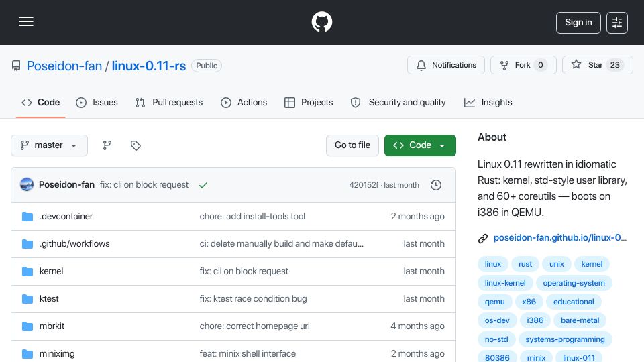Click folder icon beside .devcontainer
Image resolution: width=644 pixels, height=362 pixels.
click(x=28, y=217)
